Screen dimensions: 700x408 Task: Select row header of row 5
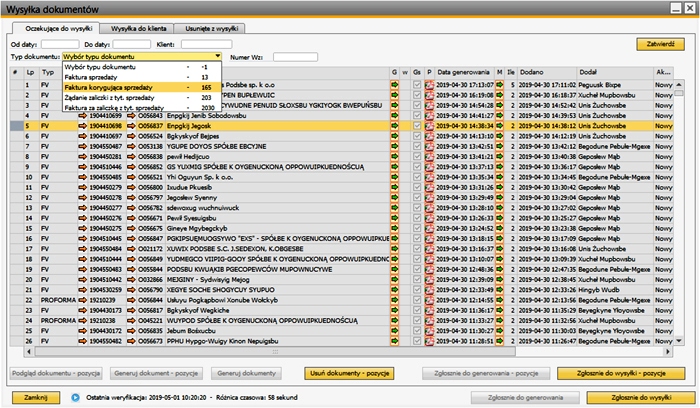pos(17,126)
